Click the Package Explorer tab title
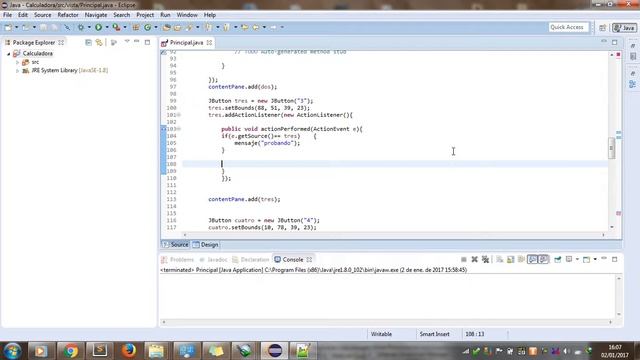640x360 pixels. [33, 42]
